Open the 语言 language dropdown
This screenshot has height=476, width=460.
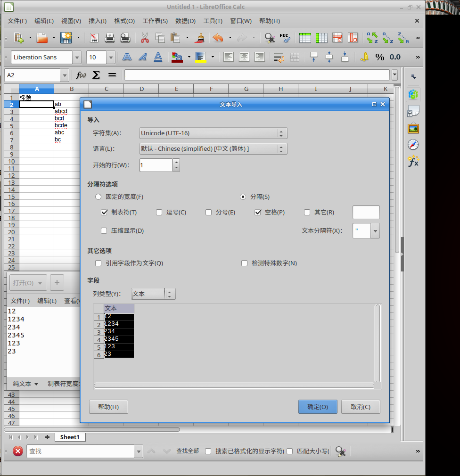click(x=213, y=149)
